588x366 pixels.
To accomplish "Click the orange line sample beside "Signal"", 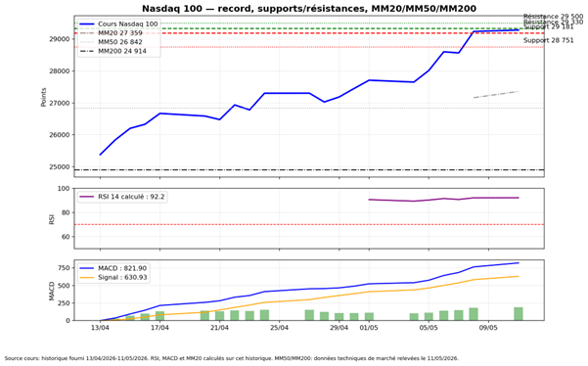I will tap(87, 278).
